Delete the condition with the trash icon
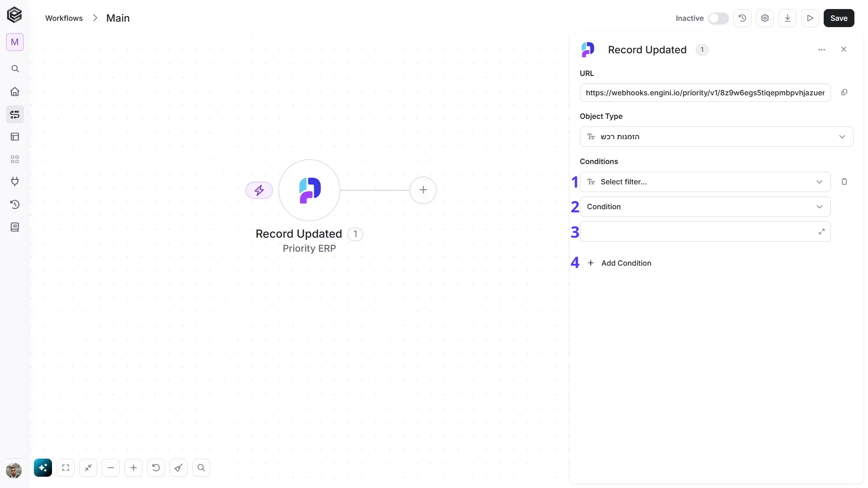The width and height of the screenshot is (868, 488). pos(844,182)
